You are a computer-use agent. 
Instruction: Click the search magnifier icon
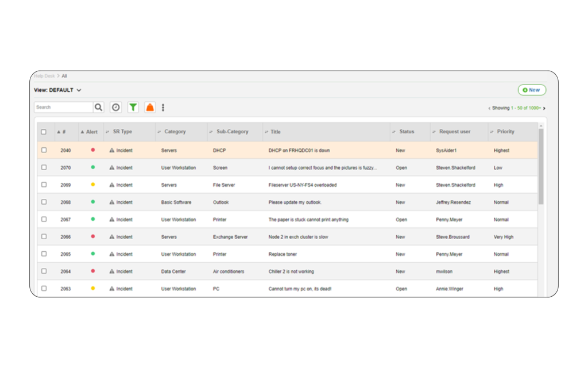99,107
